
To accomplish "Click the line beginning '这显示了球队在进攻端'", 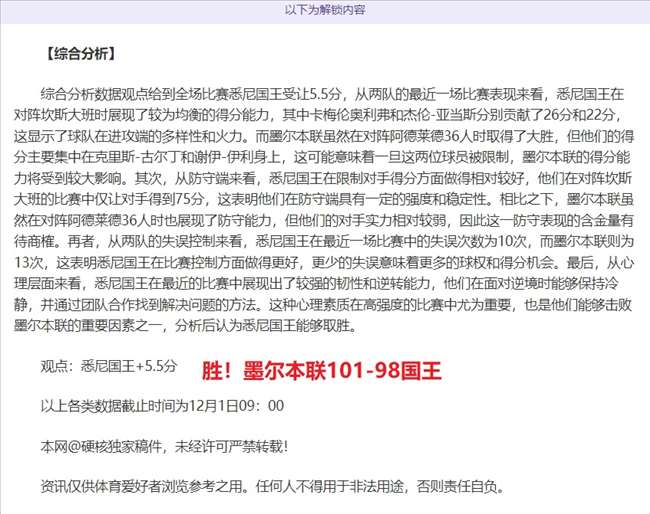I will [324, 136].
